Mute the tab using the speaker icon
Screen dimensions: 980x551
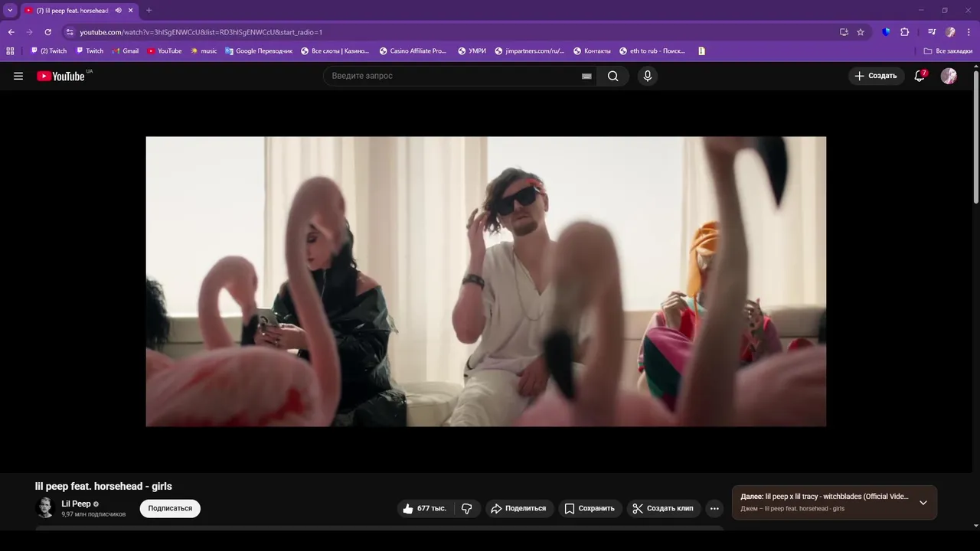click(118, 11)
